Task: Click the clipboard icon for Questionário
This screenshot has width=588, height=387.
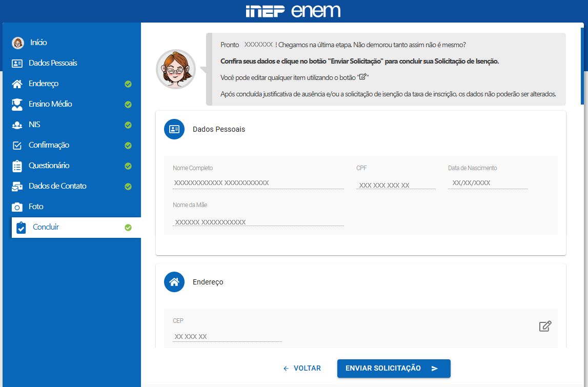Action: (17, 166)
